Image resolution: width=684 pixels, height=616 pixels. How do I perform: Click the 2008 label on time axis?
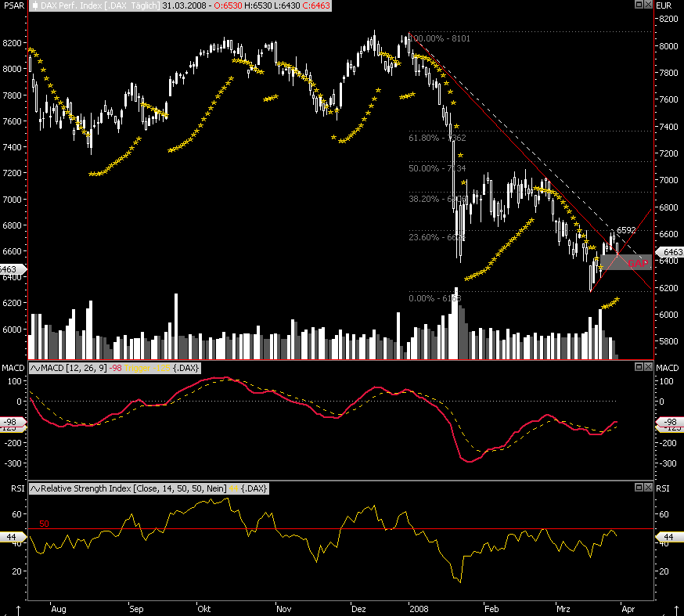pyautogui.click(x=419, y=609)
